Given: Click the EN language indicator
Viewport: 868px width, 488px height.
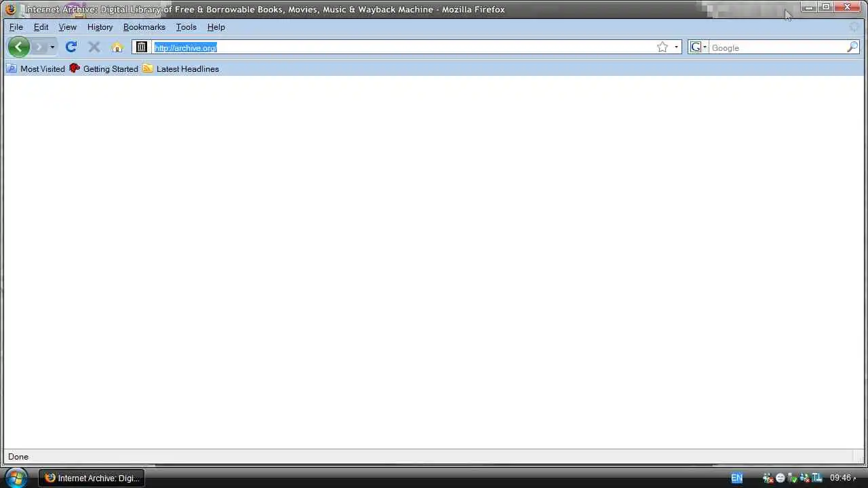Looking at the screenshot, I should point(736,478).
